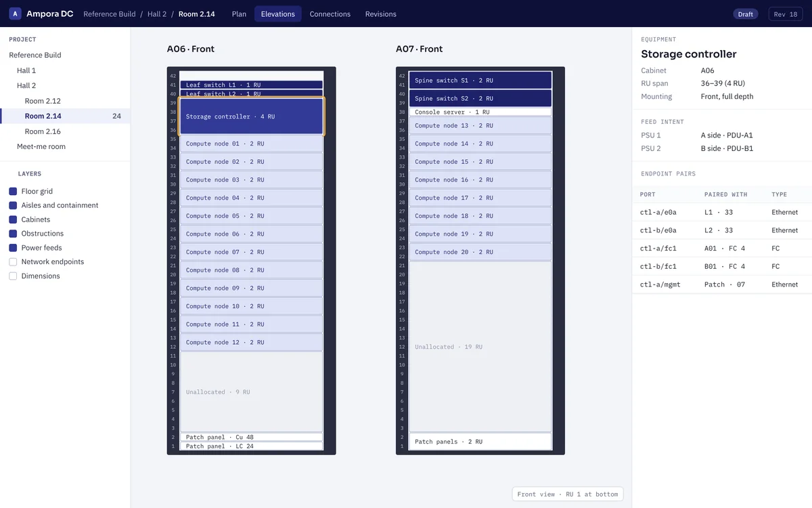The width and height of the screenshot is (812, 508).
Task: Select Compute node 01 in rack A06
Action: tap(252, 144)
